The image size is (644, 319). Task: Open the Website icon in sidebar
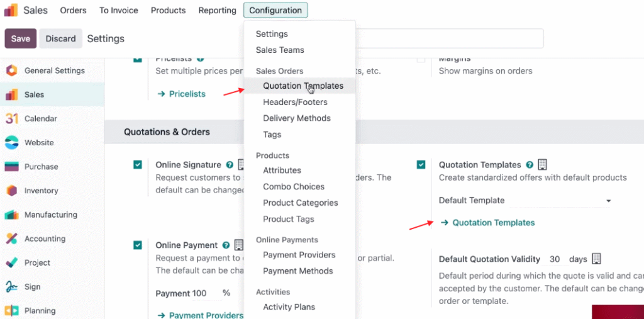pos(11,143)
